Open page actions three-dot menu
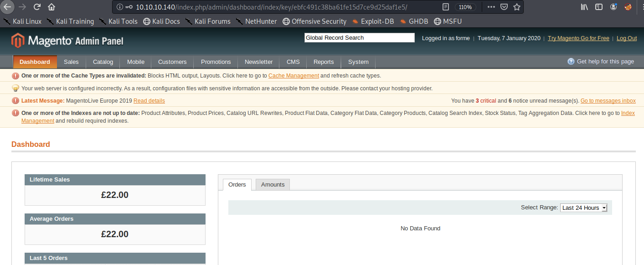The height and width of the screenshot is (265, 644). pos(491,7)
